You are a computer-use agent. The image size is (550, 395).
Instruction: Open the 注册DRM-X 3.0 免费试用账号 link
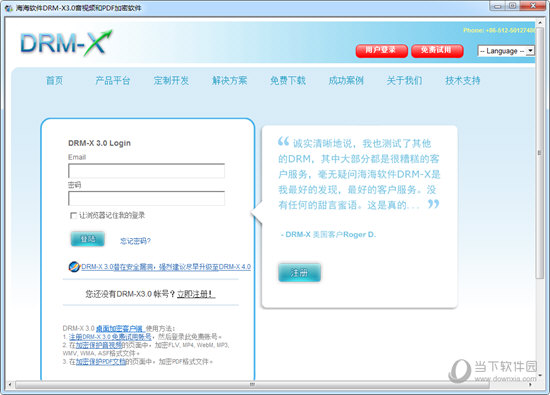pyautogui.click(x=110, y=337)
